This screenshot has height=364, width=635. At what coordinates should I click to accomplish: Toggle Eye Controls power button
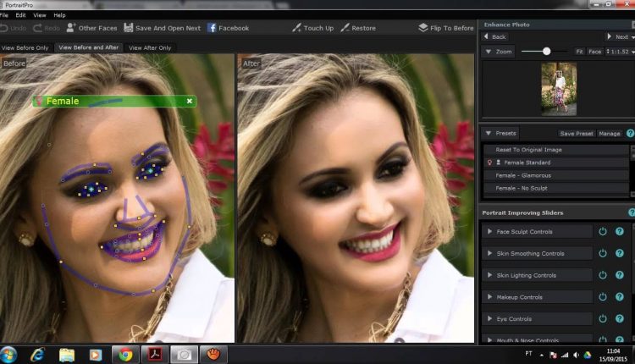coord(603,318)
